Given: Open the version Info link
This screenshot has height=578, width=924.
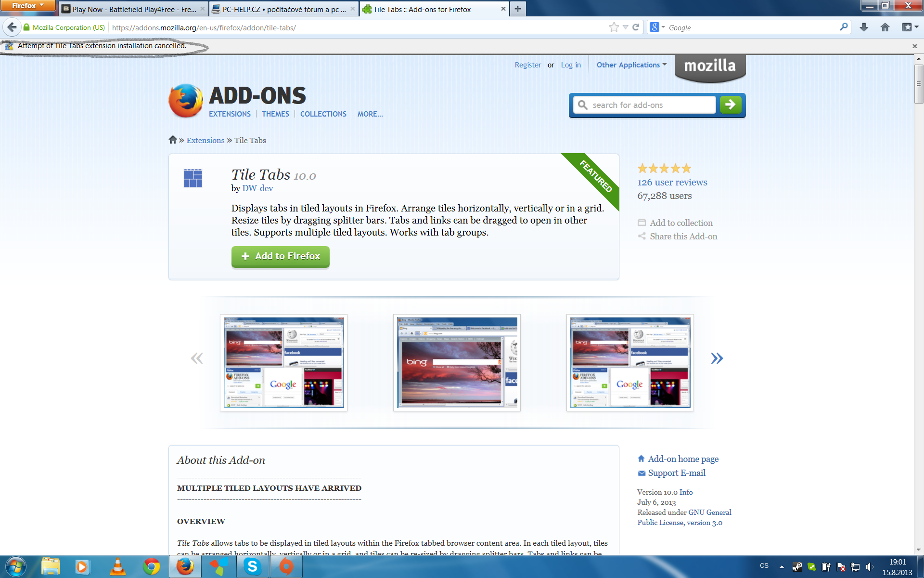Looking at the screenshot, I should [686, 492].
